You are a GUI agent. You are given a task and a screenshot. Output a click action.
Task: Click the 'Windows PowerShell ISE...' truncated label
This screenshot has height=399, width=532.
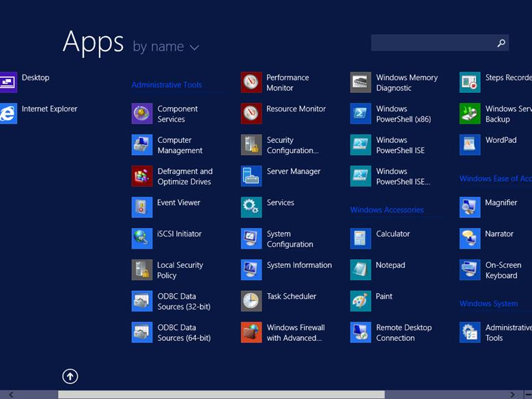click(403, 176)
